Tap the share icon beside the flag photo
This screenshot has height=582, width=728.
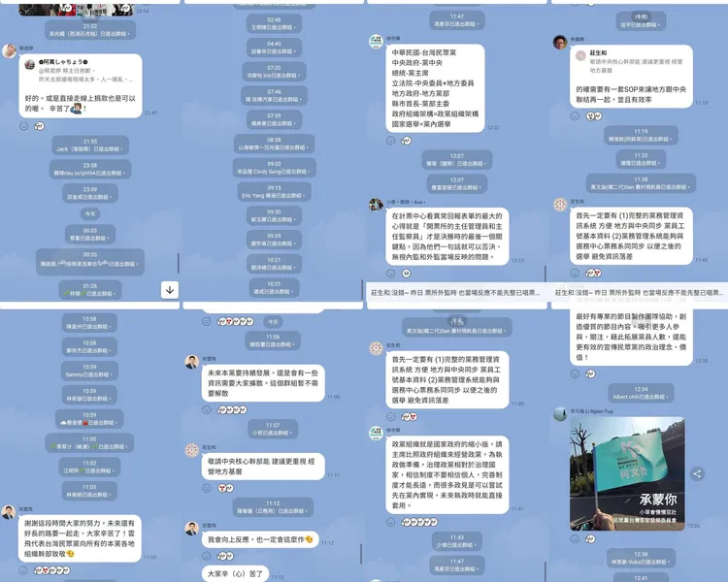pyautogui.click(x=697, y=473)
